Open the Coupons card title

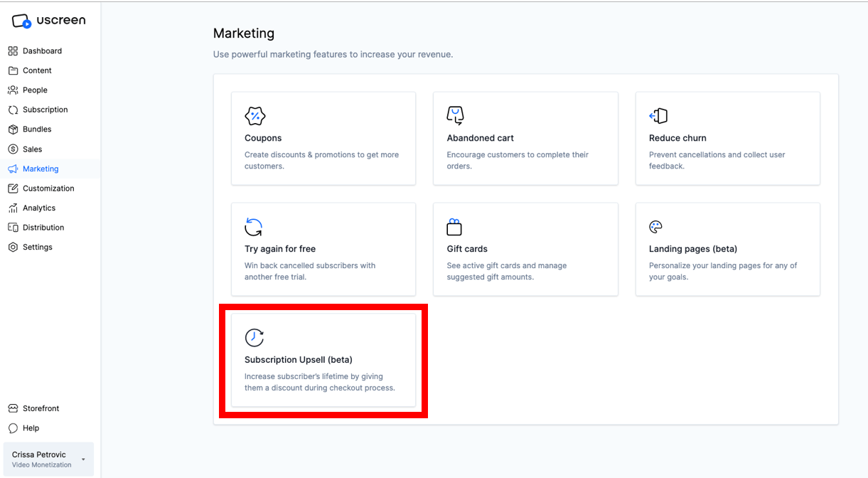[263, 138]
